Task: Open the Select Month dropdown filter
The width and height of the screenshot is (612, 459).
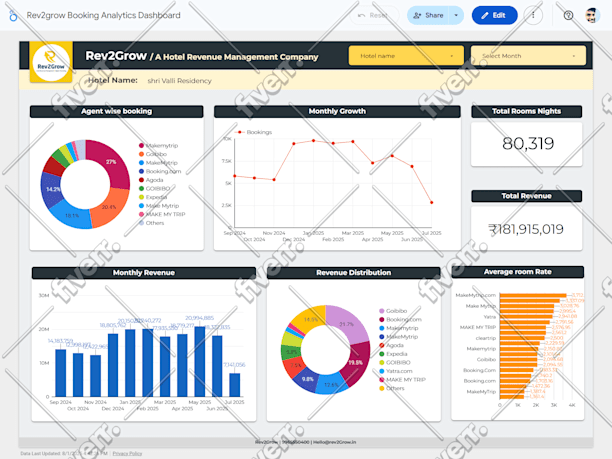Action: (x=528, y=56)
